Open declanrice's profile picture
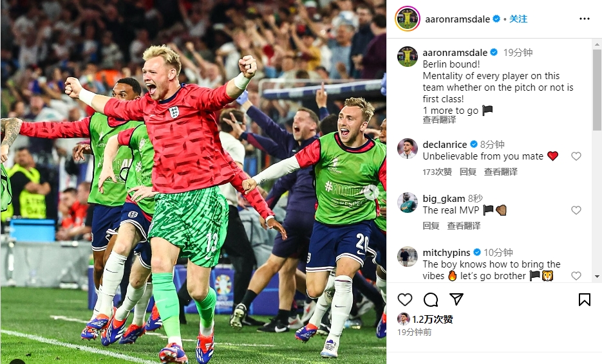The image size is (602, 364). (x=408, y=149)
